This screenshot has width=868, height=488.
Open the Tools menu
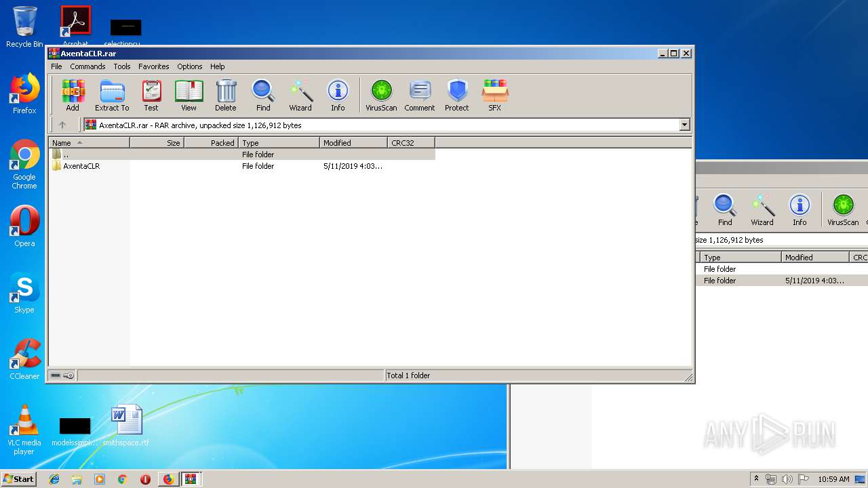point(122,66)
